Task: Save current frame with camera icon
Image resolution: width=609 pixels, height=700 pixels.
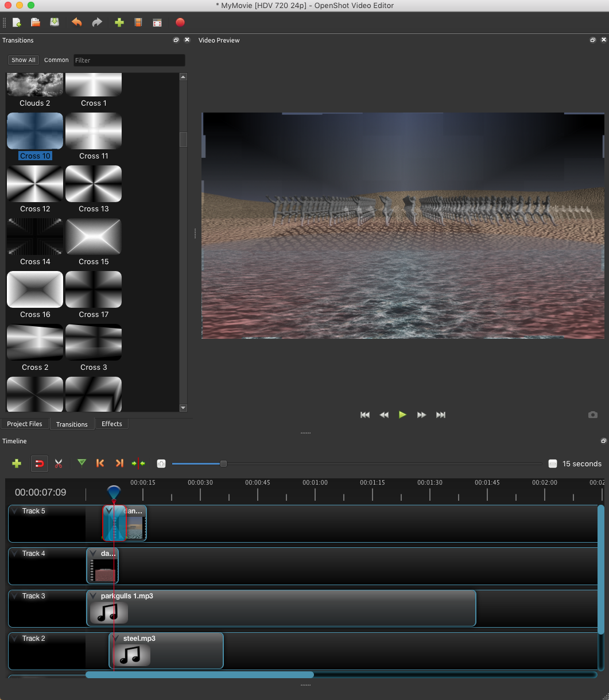Action: click(593, 415)
